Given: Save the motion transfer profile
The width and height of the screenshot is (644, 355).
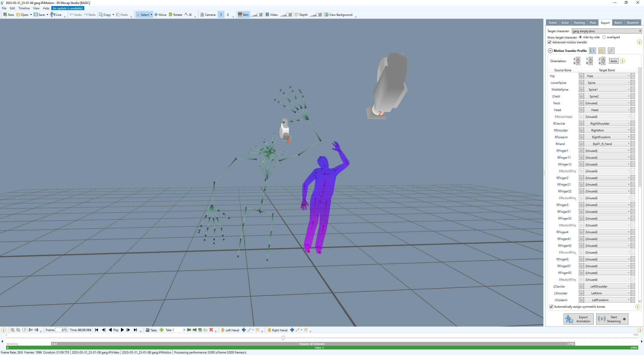Looking at the screenshot, I should pos(592,51).
